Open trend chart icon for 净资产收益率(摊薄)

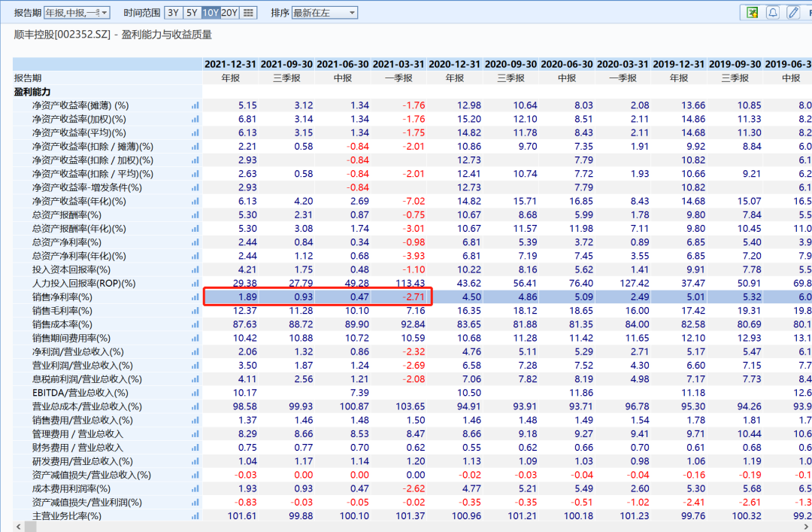(195, 104)
